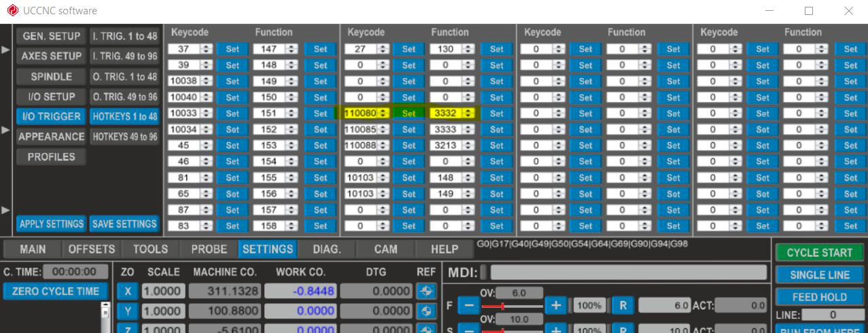Click the Y axis reference home icon

(426, 311)
